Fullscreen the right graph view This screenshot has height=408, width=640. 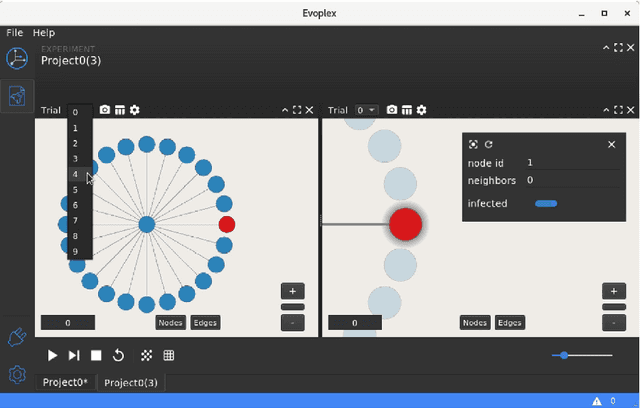(x=618, y=110)
